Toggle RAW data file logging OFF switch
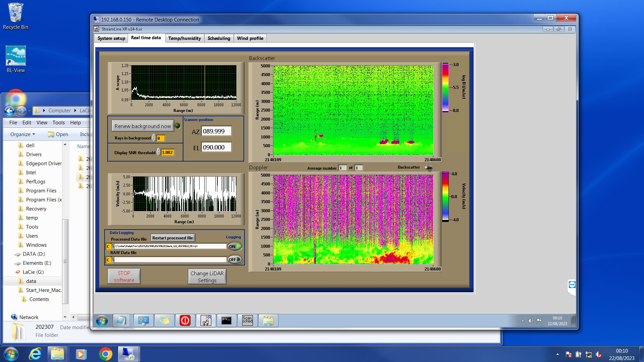The height and width of the screenshot is (362, 644). tap(235, 259)
